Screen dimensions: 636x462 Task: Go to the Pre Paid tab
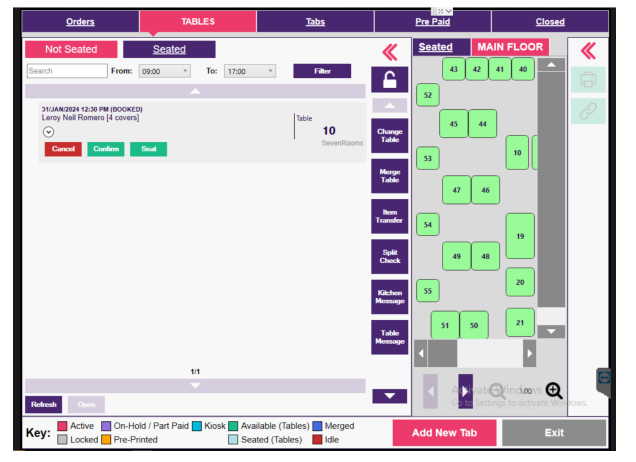[x=432, y=21]
